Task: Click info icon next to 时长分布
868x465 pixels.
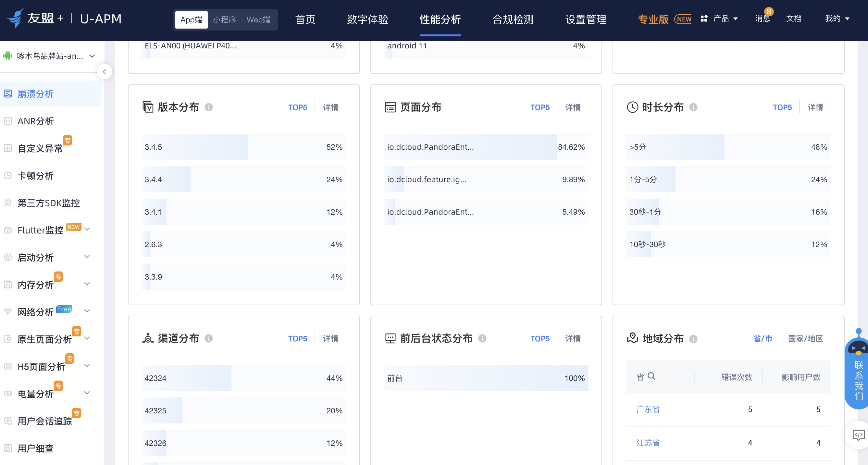Action: (x=693, y=107)
